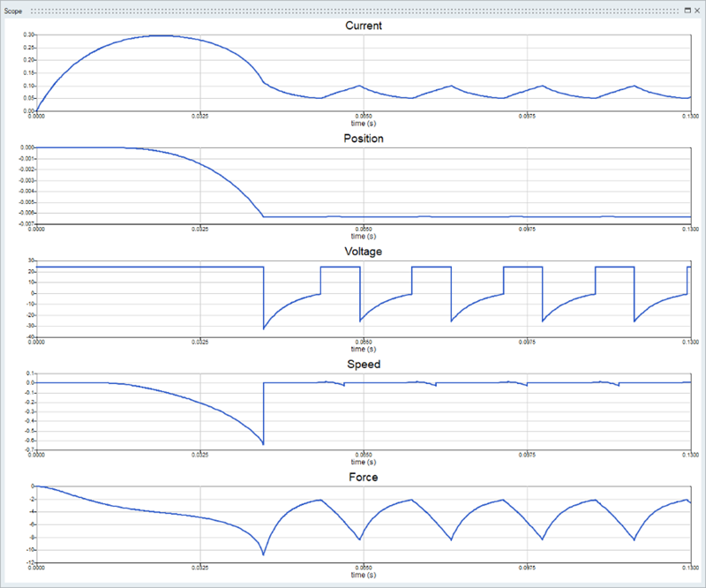Click the Scope panel title label
Screen dimensions: 706x588
click(x=14, y=11)
